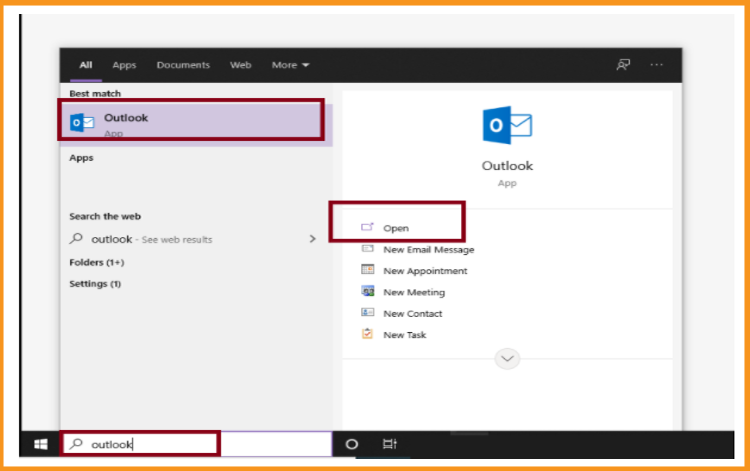Image resolution: width=750 pixels, height=471 pixels.
Task: Click the New Task clipboard icon
Action: tap(367, 333)
